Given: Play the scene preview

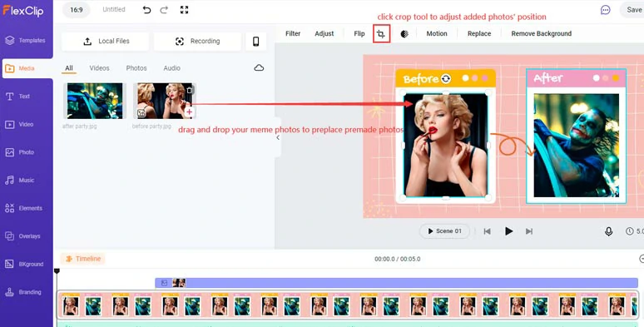Looking at the screenshot, I should [508, 231].
